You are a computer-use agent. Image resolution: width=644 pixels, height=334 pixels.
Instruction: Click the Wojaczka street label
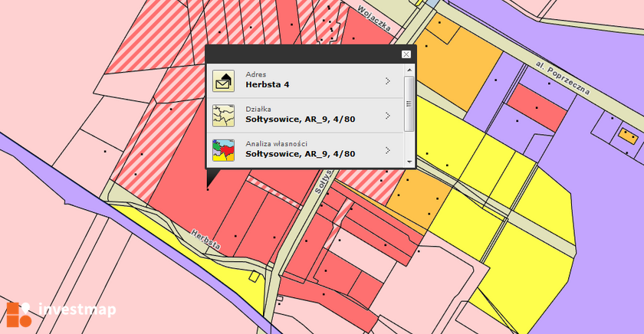374,18
